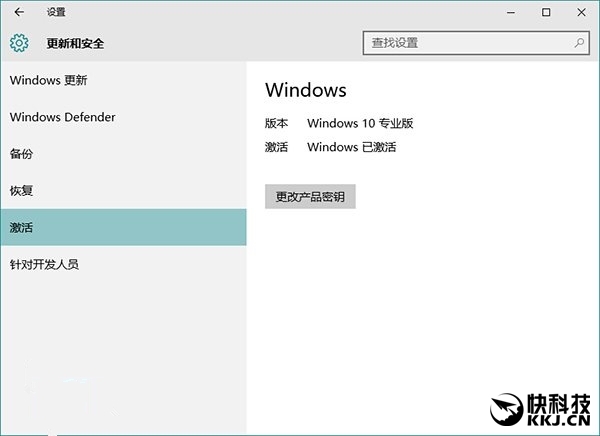Click the Windows 10 专业版 text
Viewport: 600px width, 436px height.
360,123
